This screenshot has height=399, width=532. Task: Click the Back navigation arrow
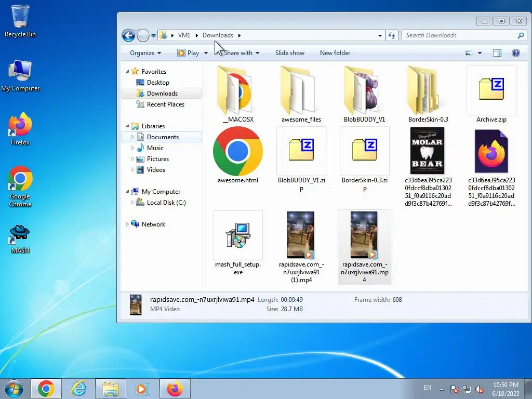[x=128, y=35]
